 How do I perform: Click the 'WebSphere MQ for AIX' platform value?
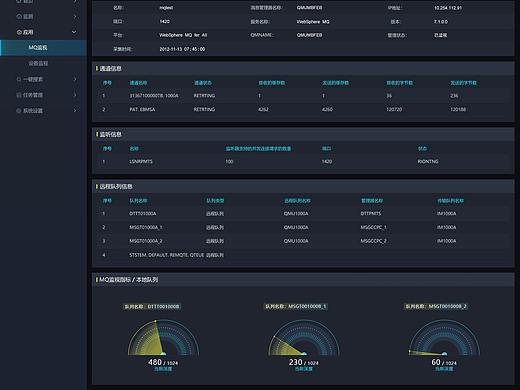(x=183, y=35)
